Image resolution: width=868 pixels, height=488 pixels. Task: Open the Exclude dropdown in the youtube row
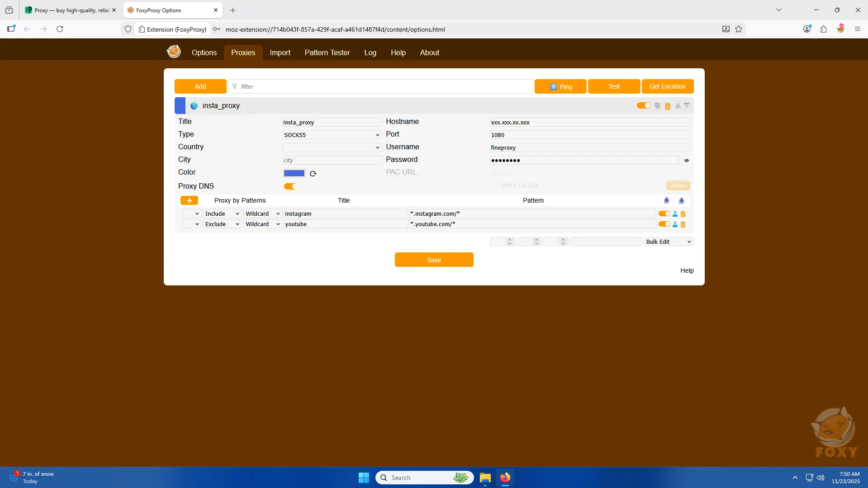click(222, 224)
